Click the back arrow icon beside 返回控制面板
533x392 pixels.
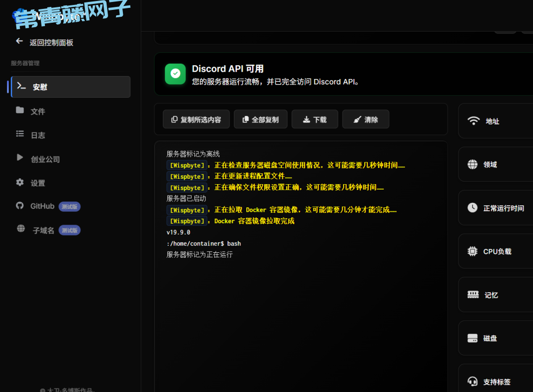coord(19,41)
